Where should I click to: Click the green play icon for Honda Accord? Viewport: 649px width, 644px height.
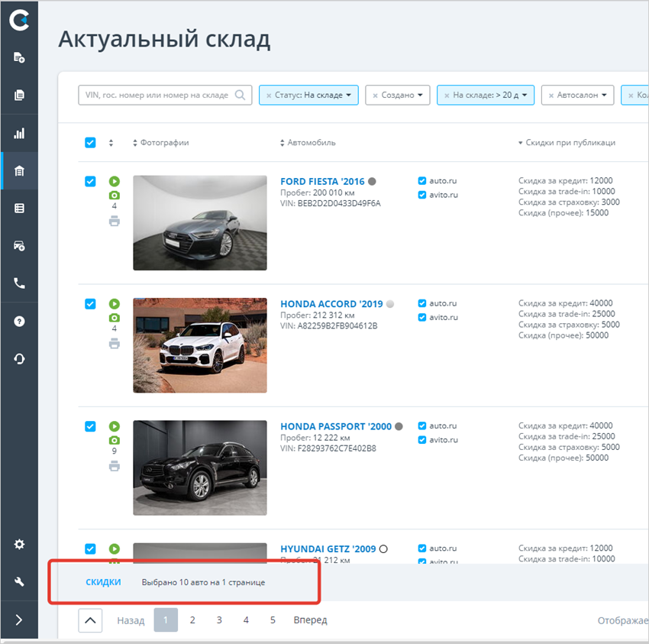(115, 304)
